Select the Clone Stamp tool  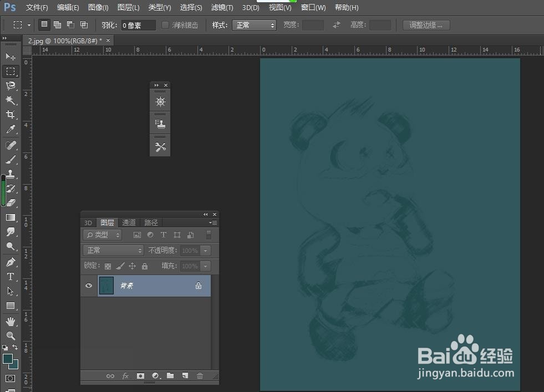(x=11, y=174)
